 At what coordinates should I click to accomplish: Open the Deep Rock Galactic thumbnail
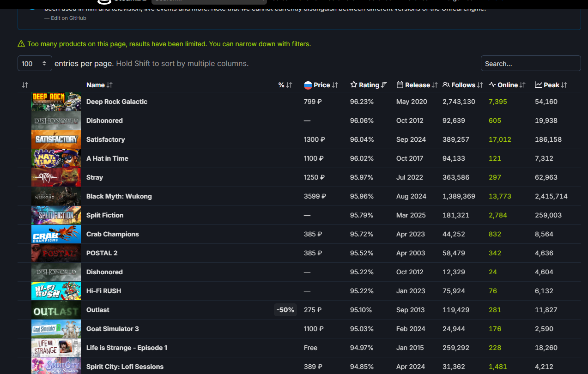pyautogui.click(x=56, y=102)
